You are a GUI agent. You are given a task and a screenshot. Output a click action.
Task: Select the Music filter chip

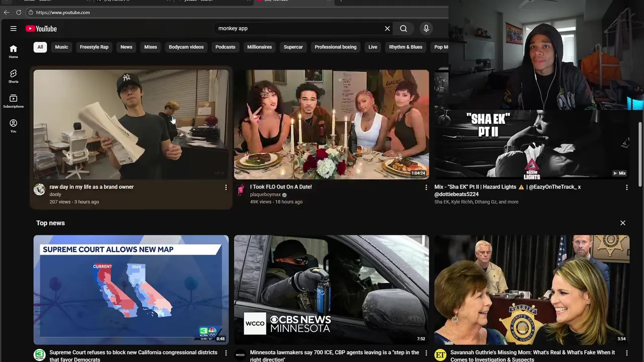tap(61, 47)
